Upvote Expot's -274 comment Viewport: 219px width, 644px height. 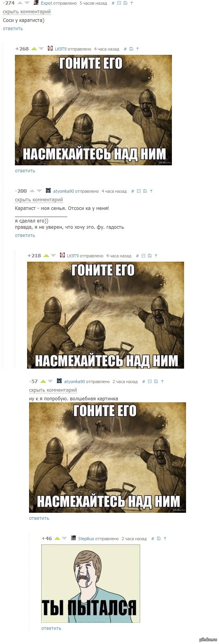20,3
